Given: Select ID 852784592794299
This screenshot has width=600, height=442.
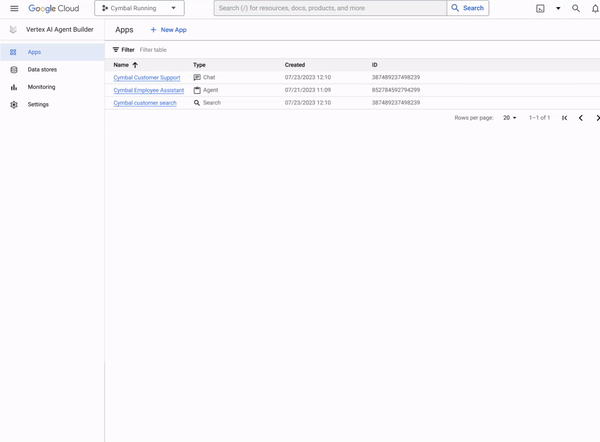Looking at the screenshot, I should [x=396, y=90].
